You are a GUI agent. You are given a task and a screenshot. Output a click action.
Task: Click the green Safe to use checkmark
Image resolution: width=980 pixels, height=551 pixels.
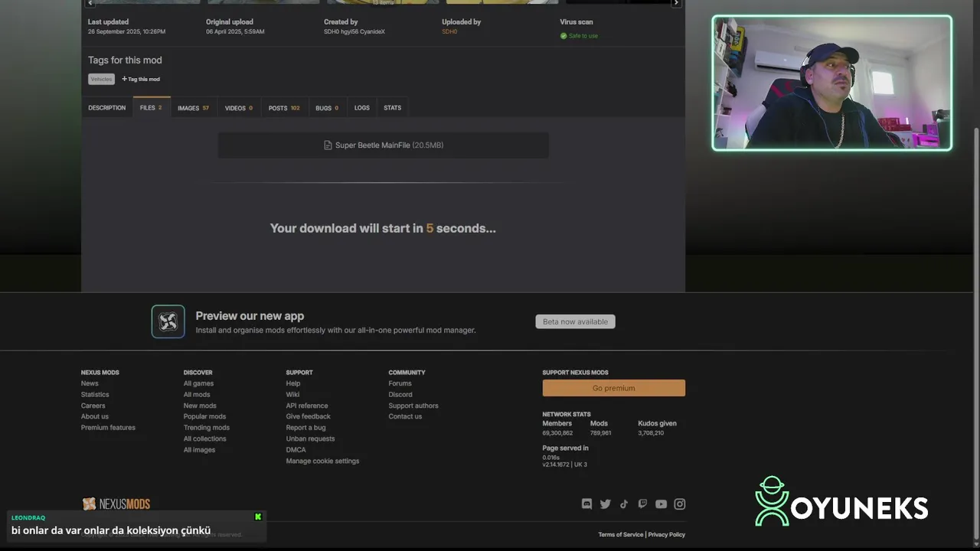point(563,36)
